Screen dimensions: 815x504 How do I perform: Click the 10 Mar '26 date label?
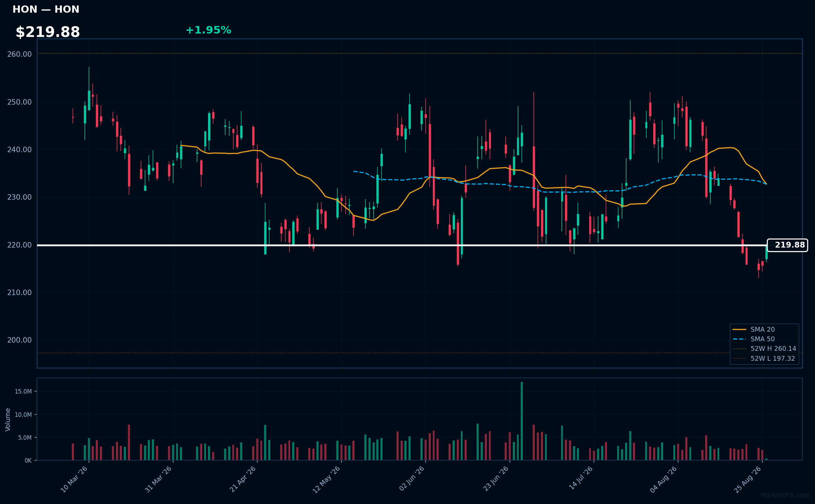pyautogui.click(x=74, y=479)
